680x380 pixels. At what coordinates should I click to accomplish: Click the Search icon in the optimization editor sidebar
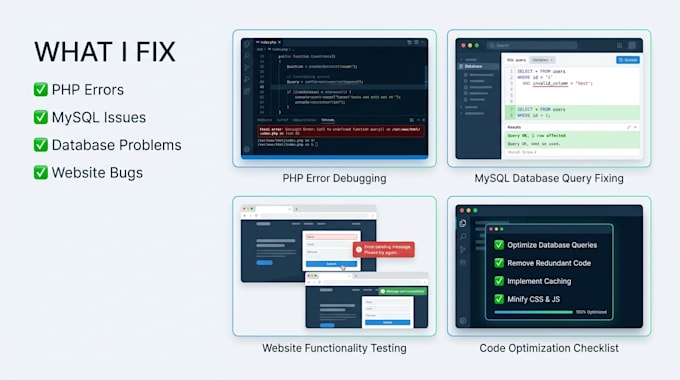coord(463,236)
